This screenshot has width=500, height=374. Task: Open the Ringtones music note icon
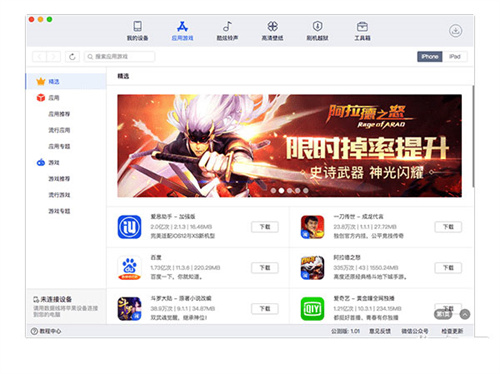[227, 26]
